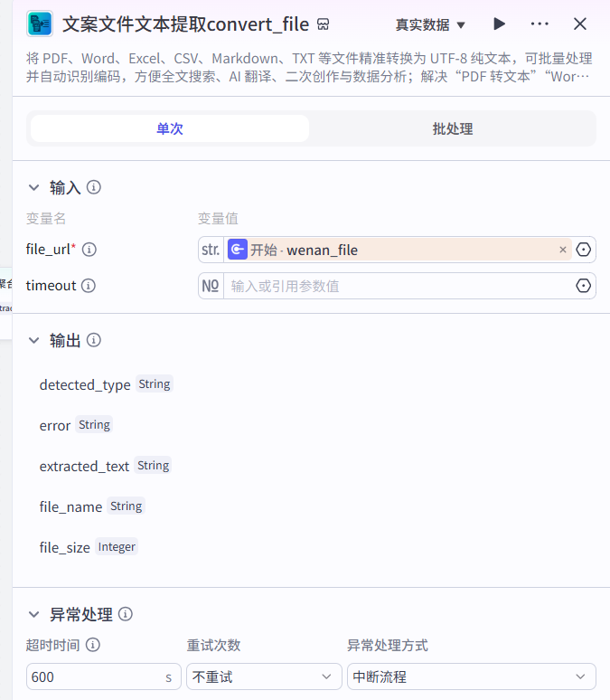This screenshot has width=610, height=700.
Task: Click the run play button in header
Action: 499,24
